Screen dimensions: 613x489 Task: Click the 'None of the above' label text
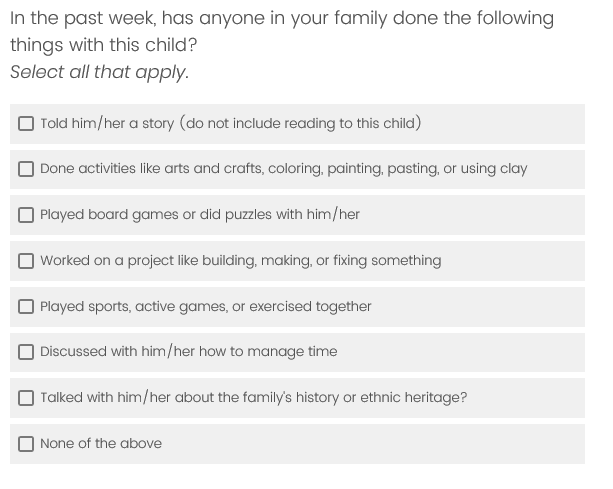(101, 444)
